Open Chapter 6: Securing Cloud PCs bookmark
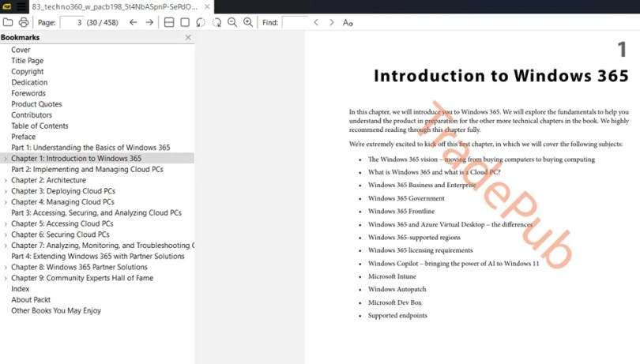Viewport: 640px width, 364px height. click(60, 235)
